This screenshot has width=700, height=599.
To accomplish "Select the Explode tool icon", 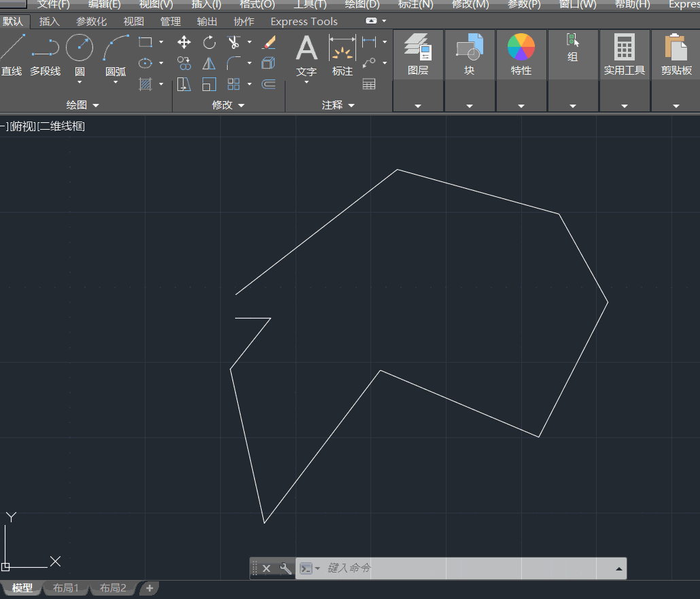I will pos(268,63).
